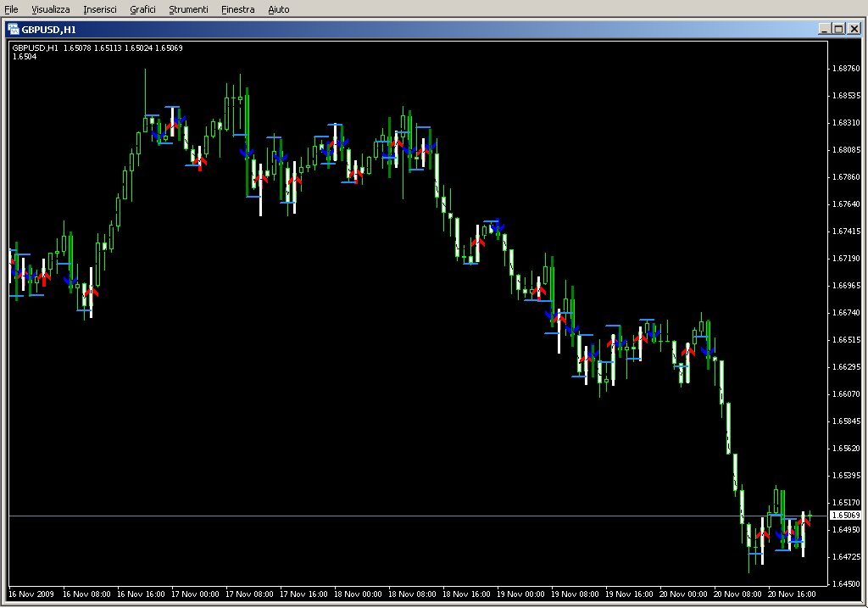The width and height of the screenshot is (868, 608).
Task: Click price scale value 1.66295
Action: 847,366
